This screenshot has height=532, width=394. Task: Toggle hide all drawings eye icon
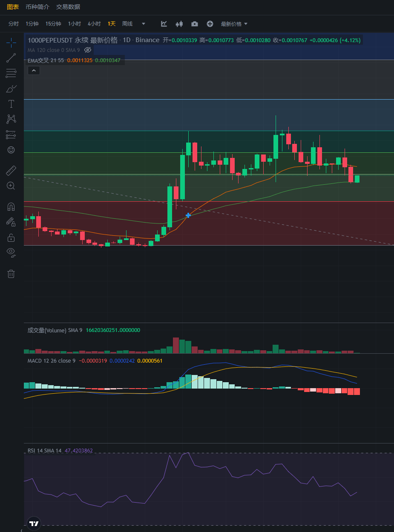tap(11, 253)
